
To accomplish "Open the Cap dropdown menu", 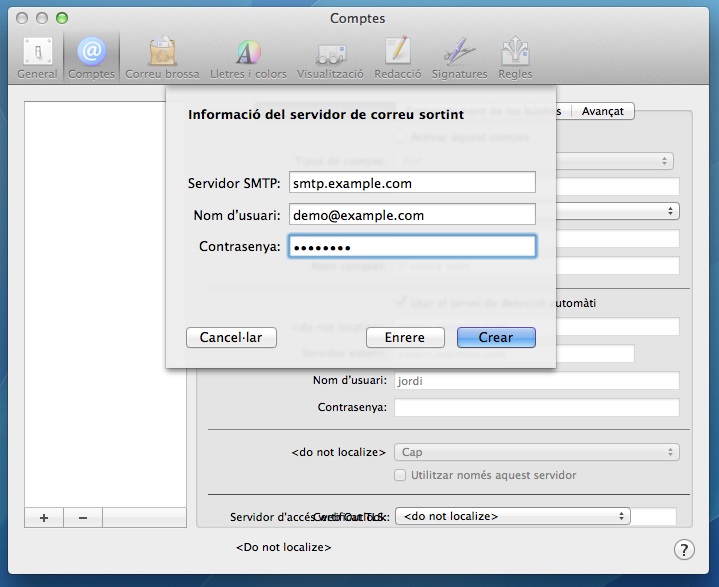I will point(536,452).
